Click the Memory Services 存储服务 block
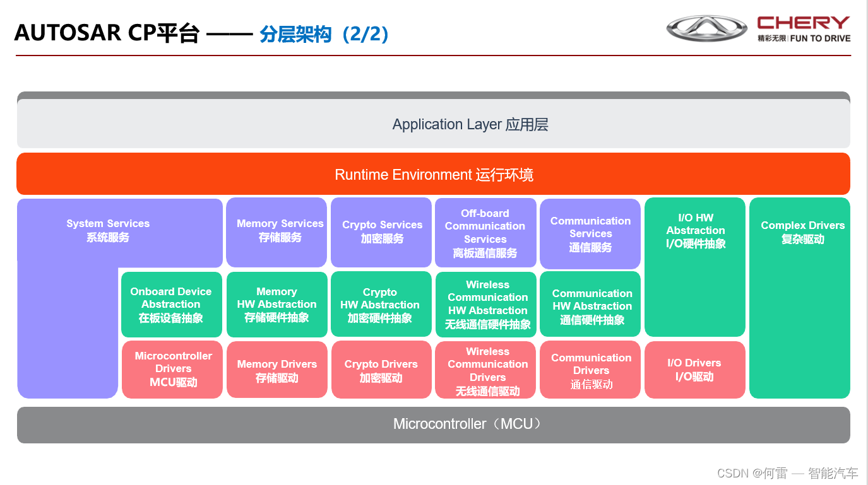868x485 pixels. tap(276, 230)
